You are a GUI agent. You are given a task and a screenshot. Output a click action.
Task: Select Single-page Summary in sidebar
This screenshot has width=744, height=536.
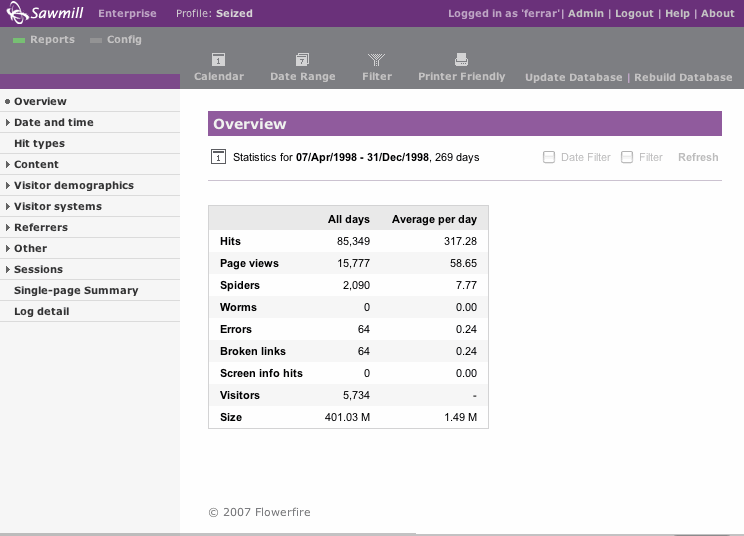76,290
